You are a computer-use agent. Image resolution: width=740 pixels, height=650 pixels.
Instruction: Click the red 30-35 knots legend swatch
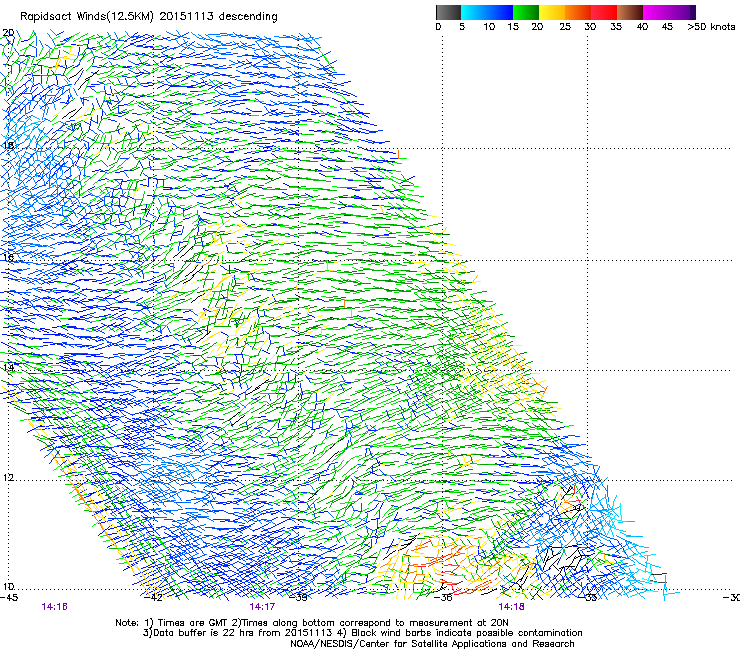[604, 12]
